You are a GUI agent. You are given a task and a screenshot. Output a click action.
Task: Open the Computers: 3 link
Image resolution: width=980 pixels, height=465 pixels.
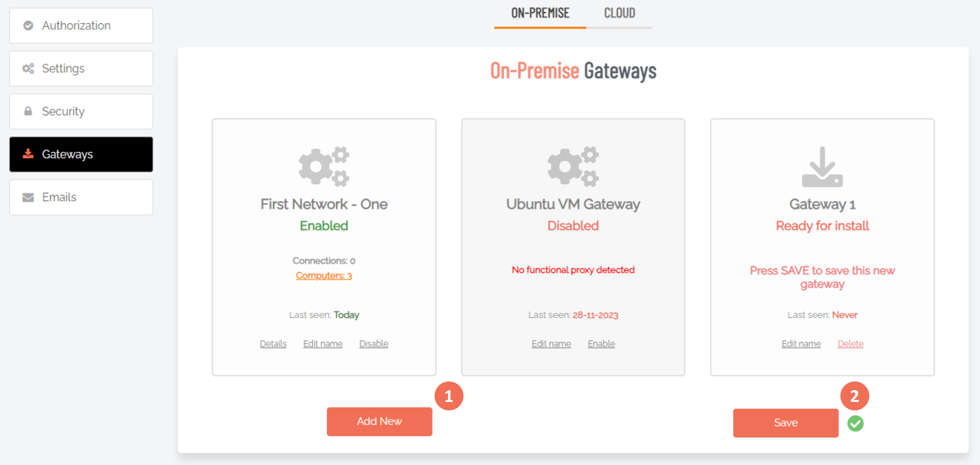[x=324, y=276]
